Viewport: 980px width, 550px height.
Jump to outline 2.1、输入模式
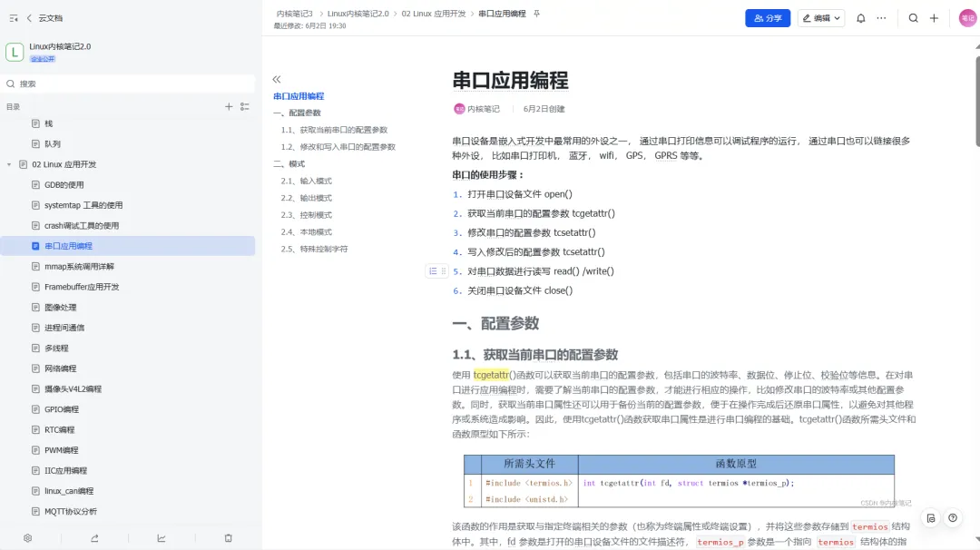tap(307, 182)
